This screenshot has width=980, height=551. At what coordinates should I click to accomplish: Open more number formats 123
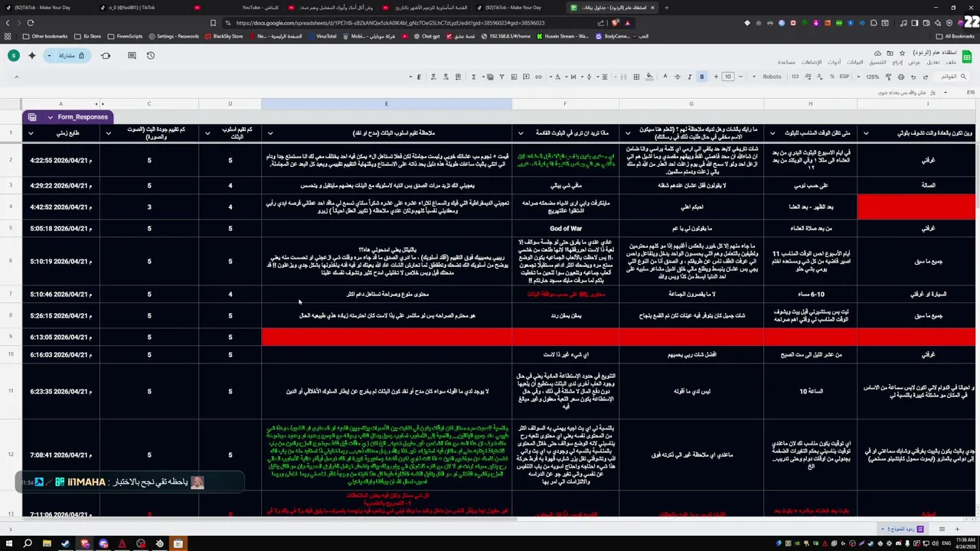click(x=795, y=77)
